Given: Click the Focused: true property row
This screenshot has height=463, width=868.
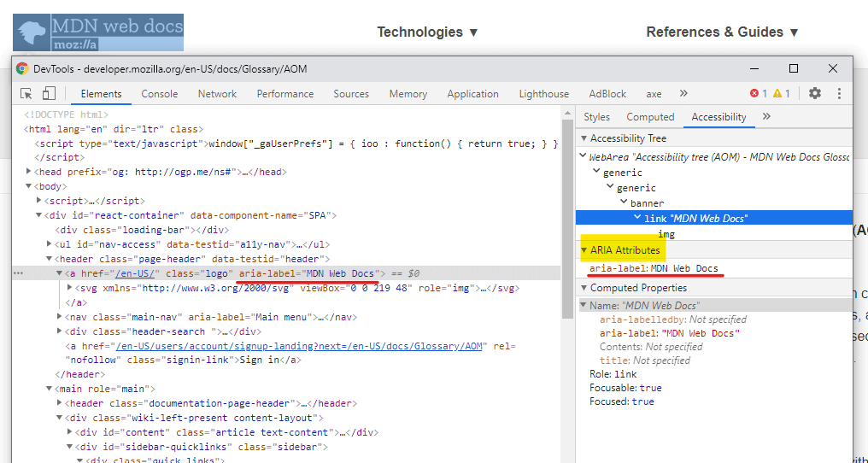Looking at the screenshot, I should pyautogui.click(x=622, y=401).
